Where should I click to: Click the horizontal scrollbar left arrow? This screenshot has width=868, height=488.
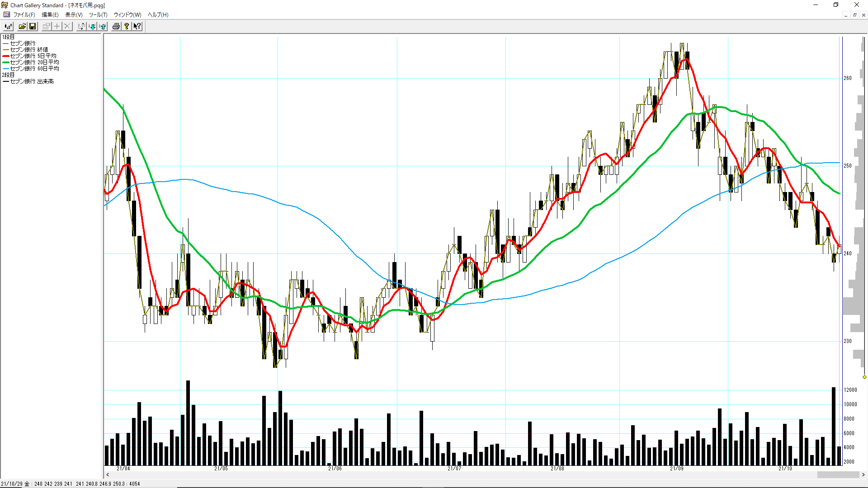pyautogui.click(x=108, y=474)
